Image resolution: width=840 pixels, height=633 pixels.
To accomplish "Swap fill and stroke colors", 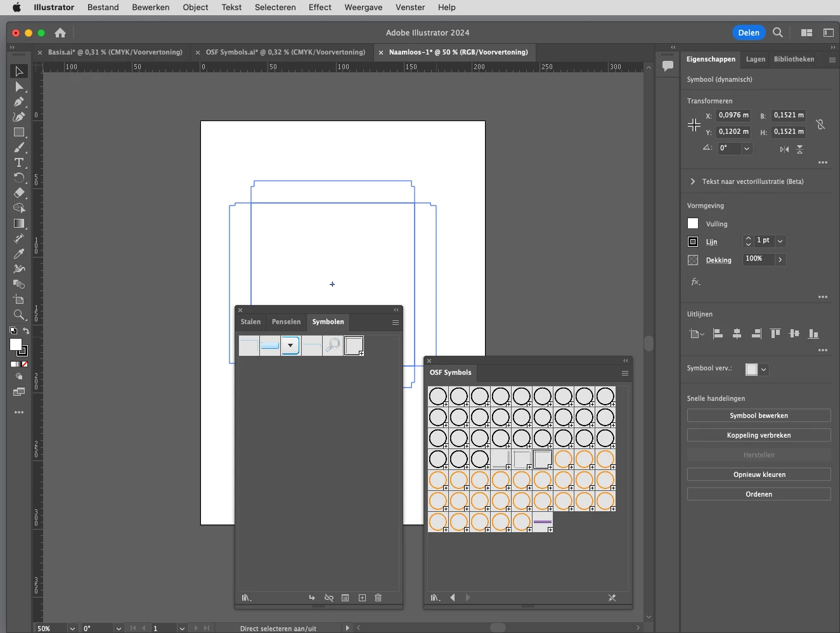I will click(x=26, y=330).
